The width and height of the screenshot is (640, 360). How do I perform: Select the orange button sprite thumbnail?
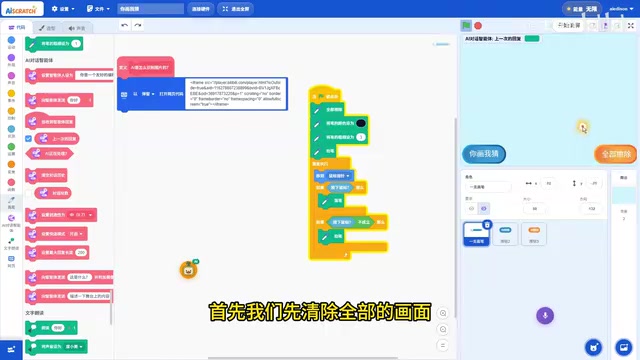point(533,234)
